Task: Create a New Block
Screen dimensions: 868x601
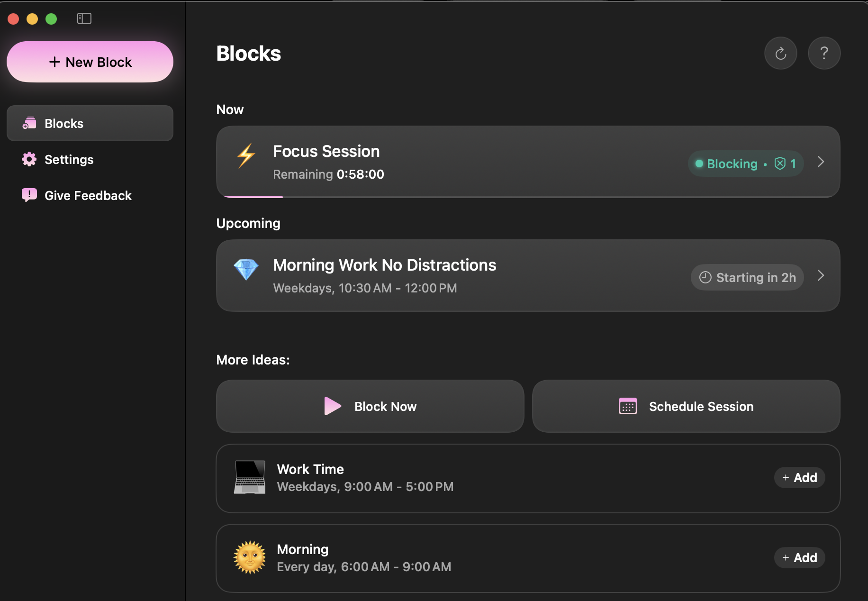Action: pyautogui.click(x=90, y=62)
